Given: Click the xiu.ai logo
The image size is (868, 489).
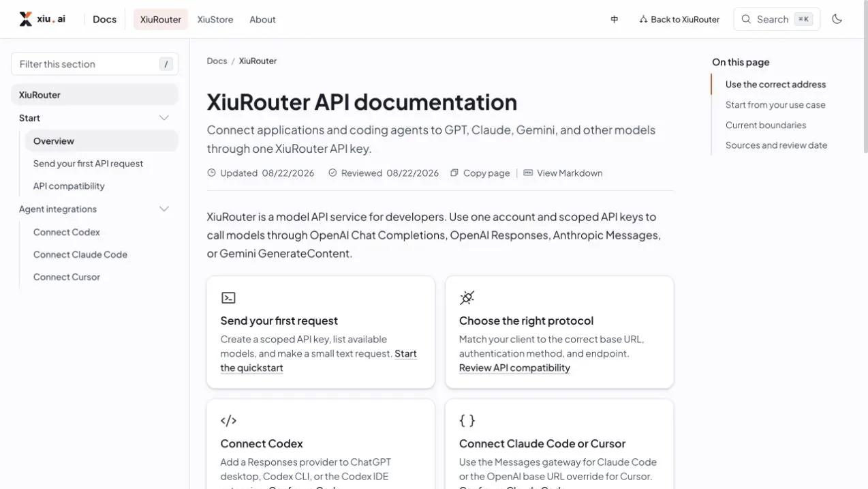Looking at the screenshot, I should [x=42, y=19].
